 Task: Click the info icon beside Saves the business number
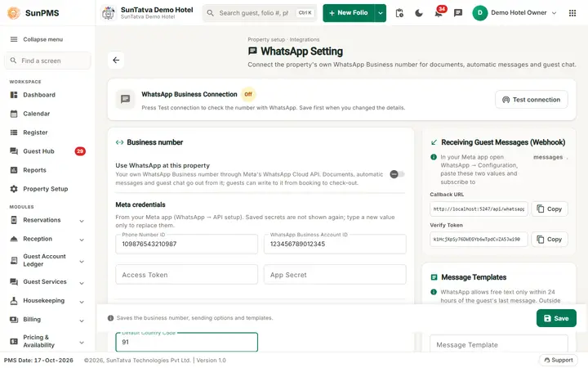click(110, 317)
